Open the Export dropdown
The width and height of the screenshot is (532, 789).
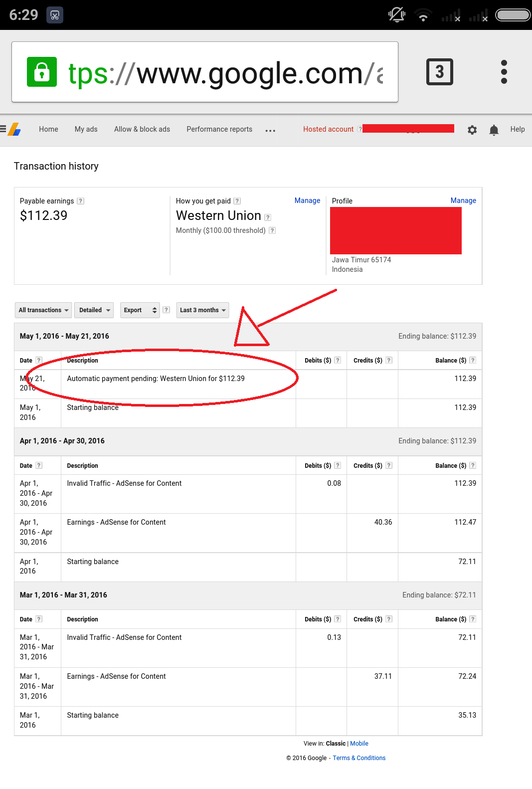[x=140, y=310]
